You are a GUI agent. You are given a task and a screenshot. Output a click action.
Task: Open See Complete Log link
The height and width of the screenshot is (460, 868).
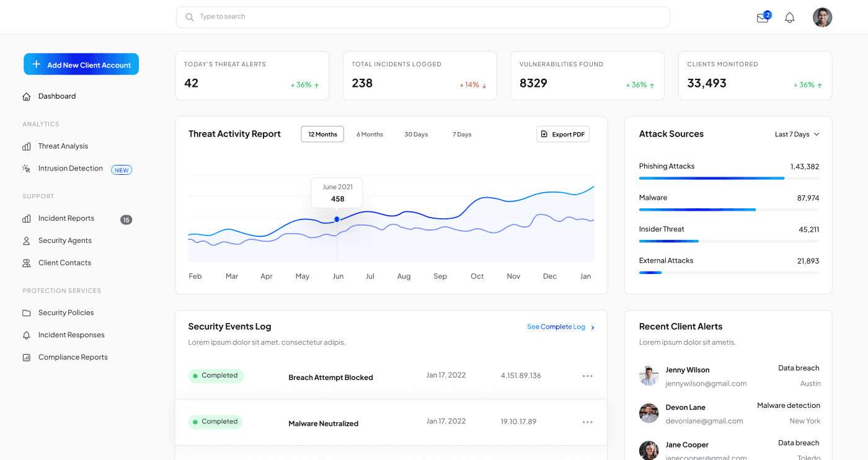point(556,327)
